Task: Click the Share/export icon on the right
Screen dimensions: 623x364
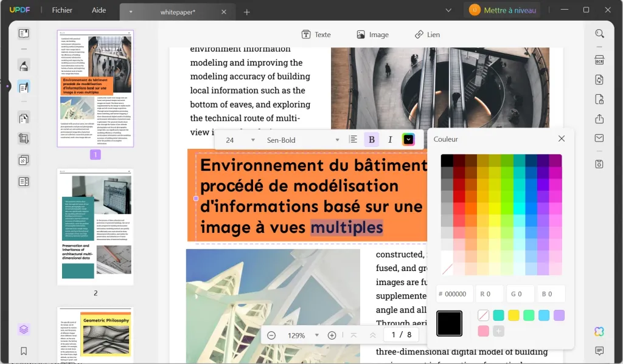Action: [600, 119]
